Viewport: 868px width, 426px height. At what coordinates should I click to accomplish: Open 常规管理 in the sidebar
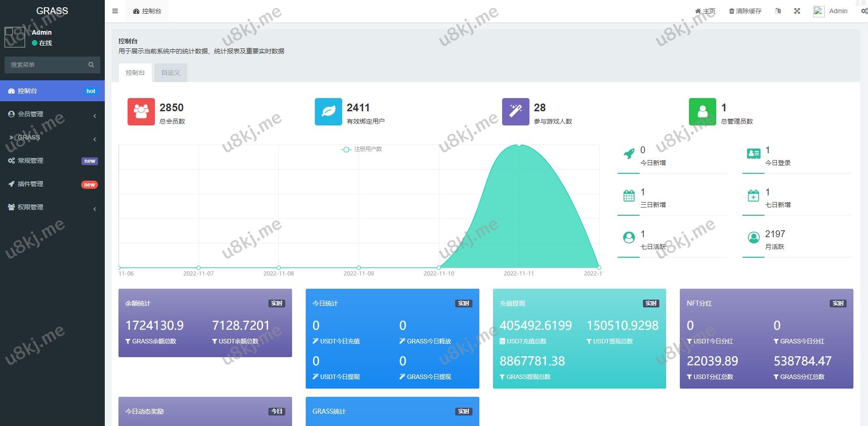tap(52, 161)
